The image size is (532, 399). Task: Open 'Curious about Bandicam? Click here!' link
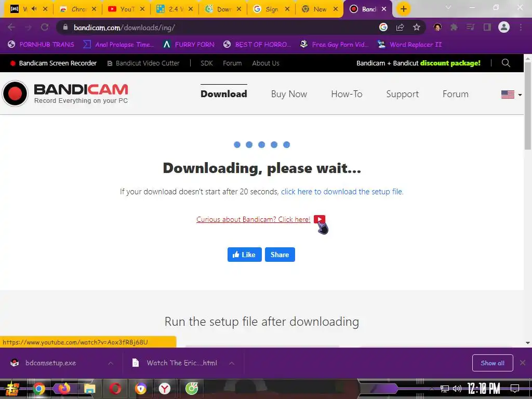[x=253, y=219]
